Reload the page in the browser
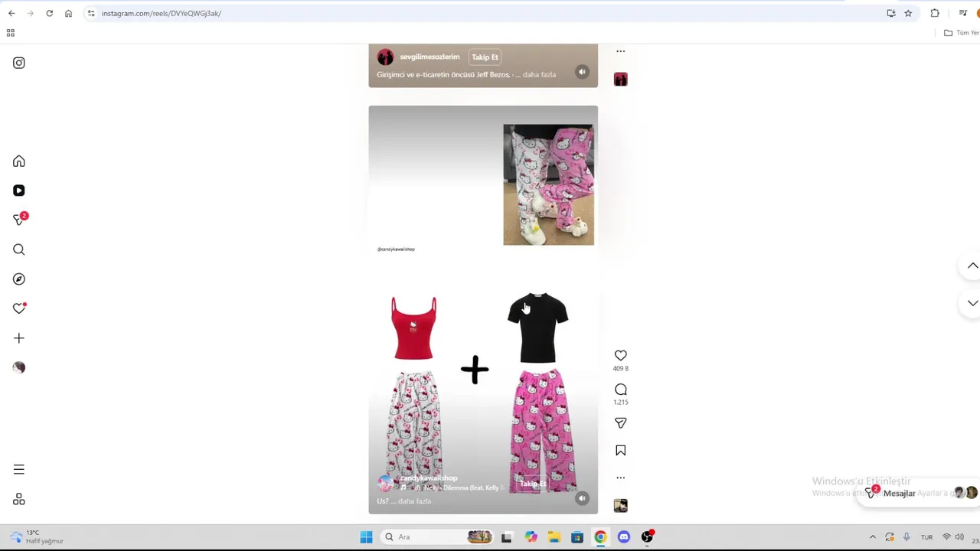 pos(49,13)
